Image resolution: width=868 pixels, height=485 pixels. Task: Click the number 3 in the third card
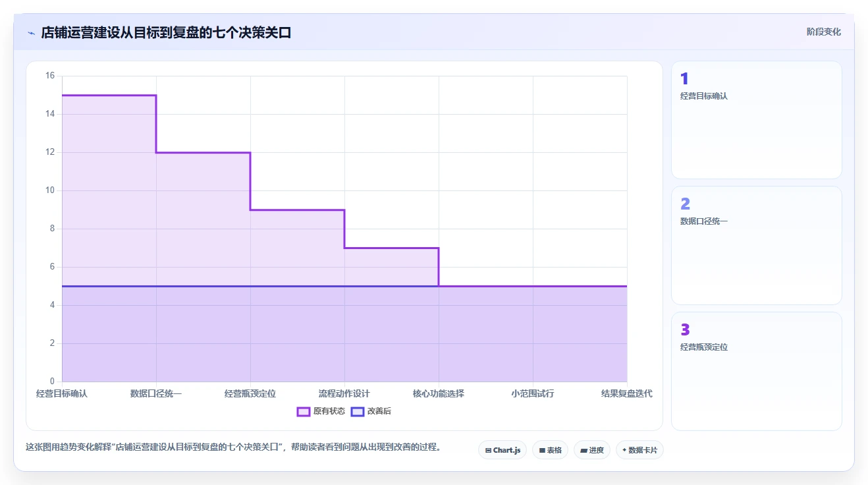point(685,330)
